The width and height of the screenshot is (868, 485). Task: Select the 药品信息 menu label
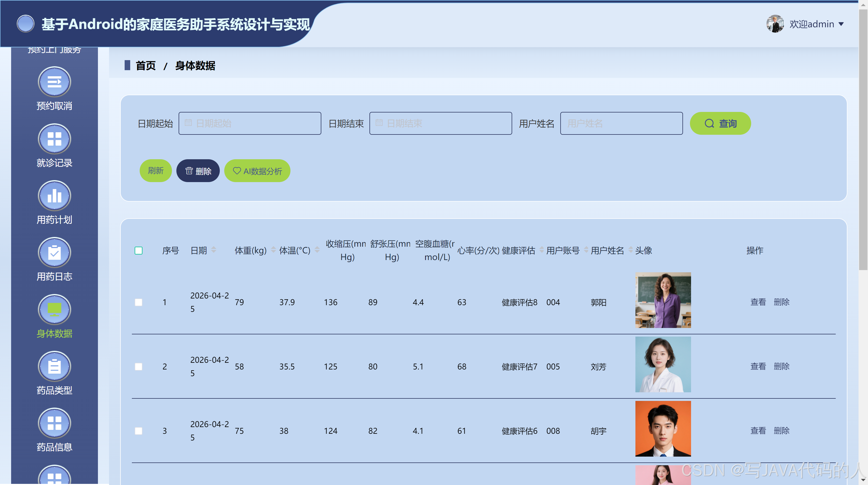(54, 447)
